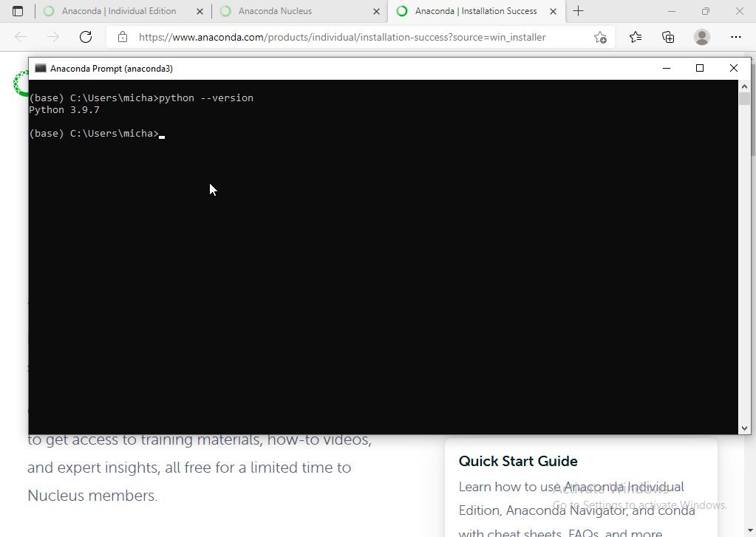Switch to Anaconda Nucleus tab
The image size is (756, 537).
(275, 11)
